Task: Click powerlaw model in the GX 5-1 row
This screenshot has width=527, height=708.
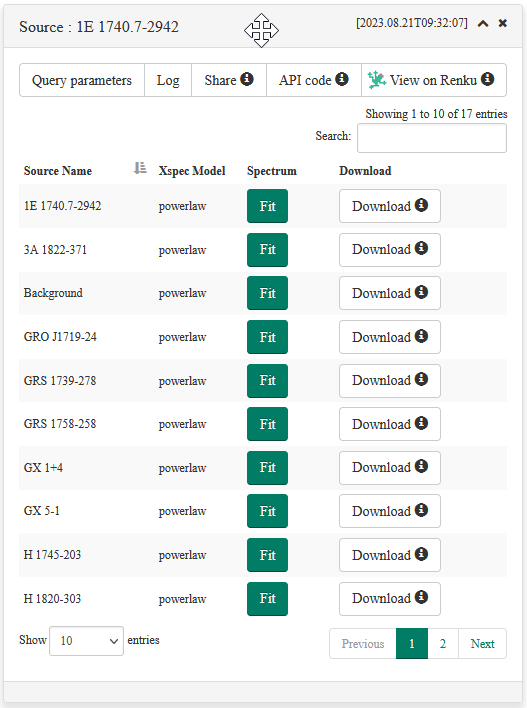Action: [182, 511]
